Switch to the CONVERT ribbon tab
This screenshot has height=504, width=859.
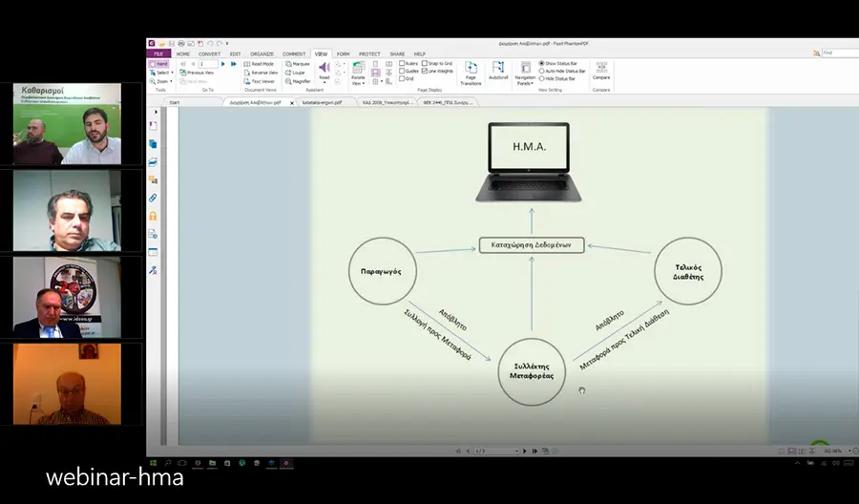point(209,53)
